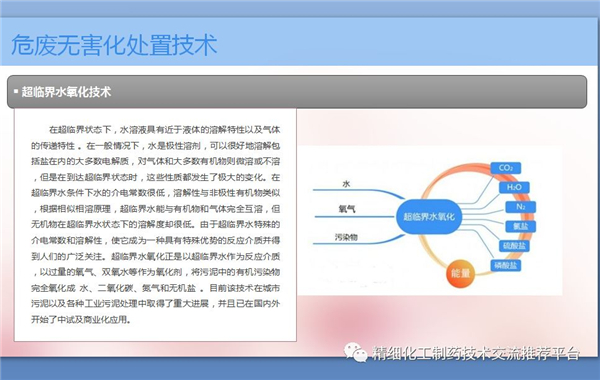The height and width of the screenshot is (380, 600).
Task: Click the 污染物 input label
Action: pyautogui.click(x=346, y=237)
